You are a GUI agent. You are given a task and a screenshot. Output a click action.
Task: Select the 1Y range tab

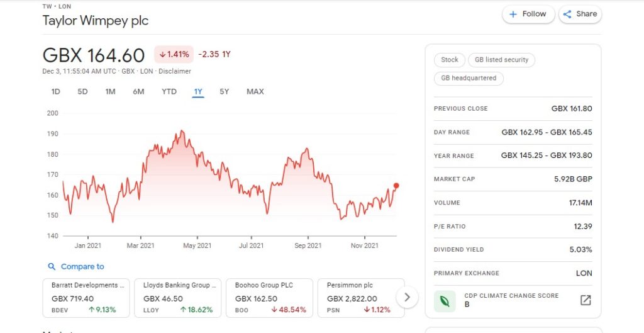pyautogui.click(x=198, y=92)
